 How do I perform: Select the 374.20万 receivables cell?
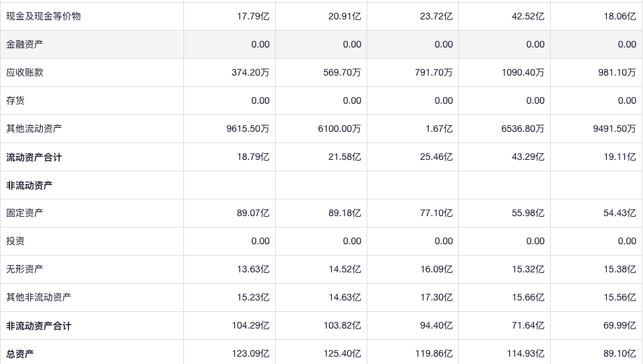point(250,72)
